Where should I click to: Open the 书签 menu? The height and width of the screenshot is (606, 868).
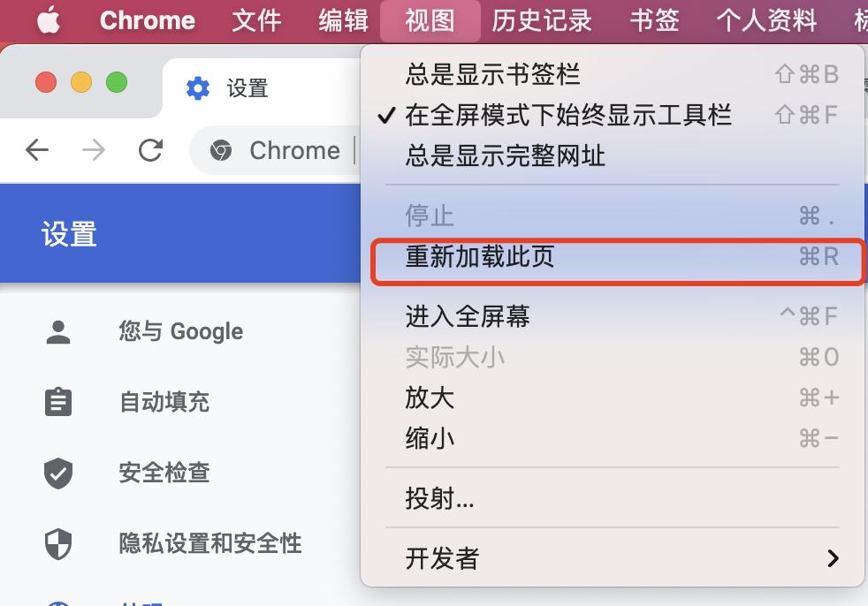(654, 19)
